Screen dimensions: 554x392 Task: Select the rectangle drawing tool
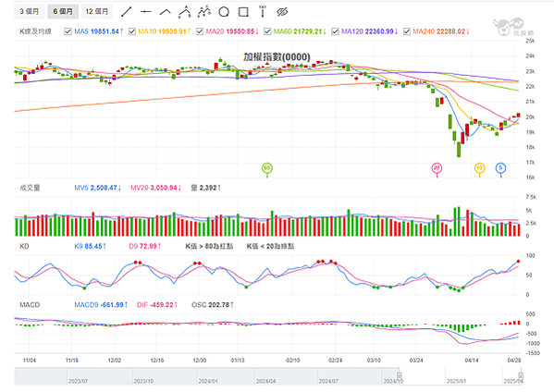tap(243, 12)
